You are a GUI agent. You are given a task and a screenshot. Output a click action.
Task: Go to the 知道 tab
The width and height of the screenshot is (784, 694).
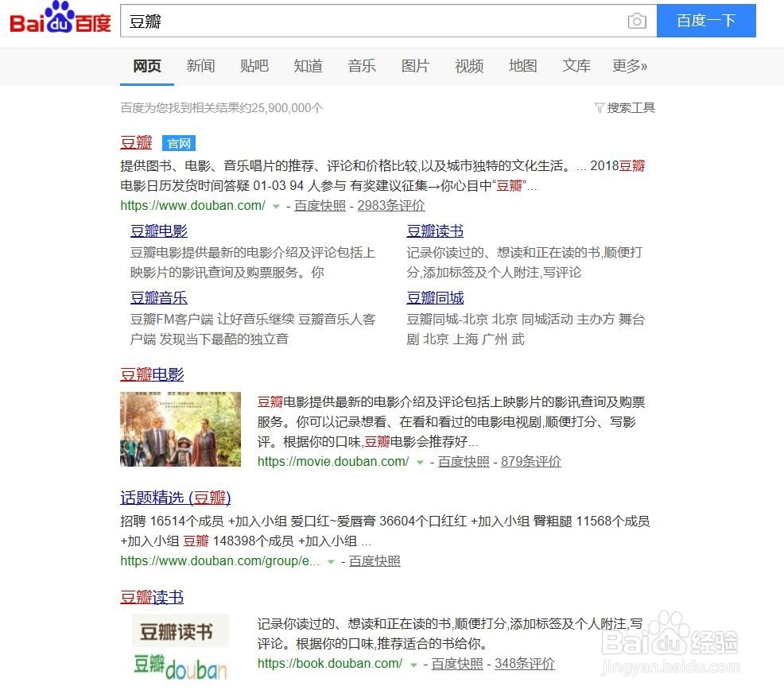[x=308, y=66]
